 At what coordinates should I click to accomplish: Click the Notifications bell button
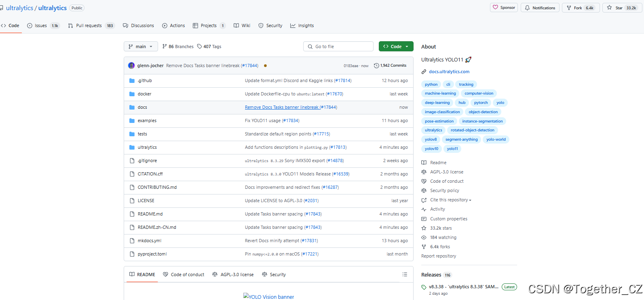tap(540, 8)
